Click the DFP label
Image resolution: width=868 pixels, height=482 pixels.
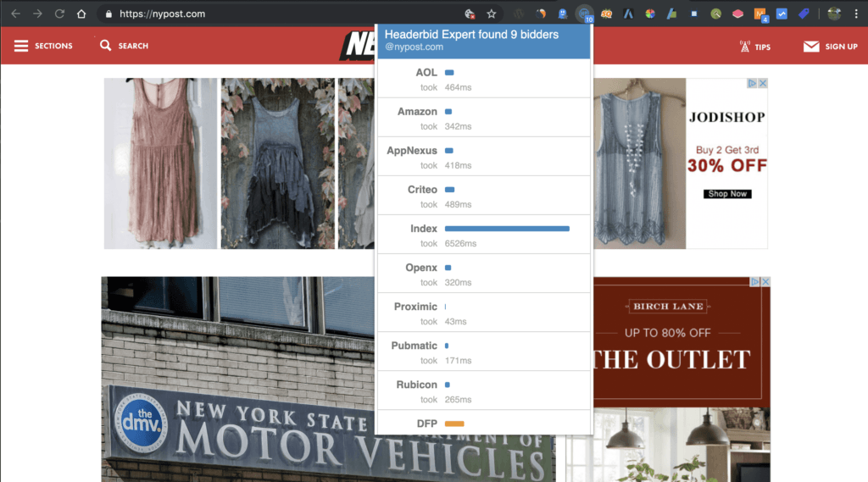click(x=427, y=424)
